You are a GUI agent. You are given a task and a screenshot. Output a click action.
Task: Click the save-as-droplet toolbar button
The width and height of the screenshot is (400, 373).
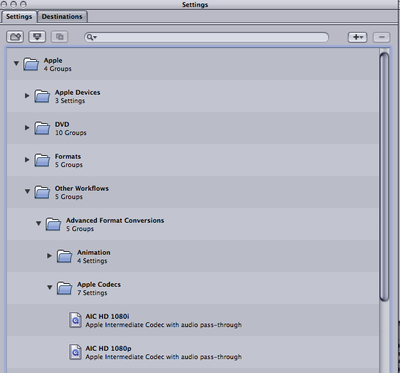coord(37,37)
